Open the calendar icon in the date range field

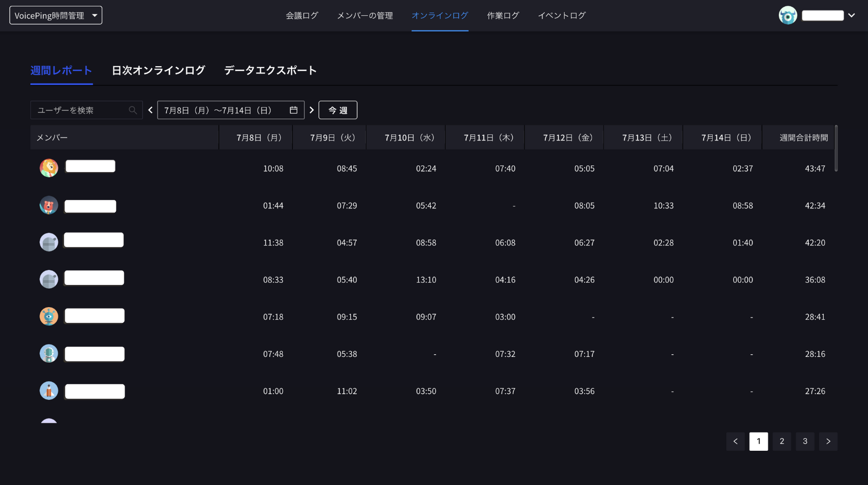(x=294, y=110)
